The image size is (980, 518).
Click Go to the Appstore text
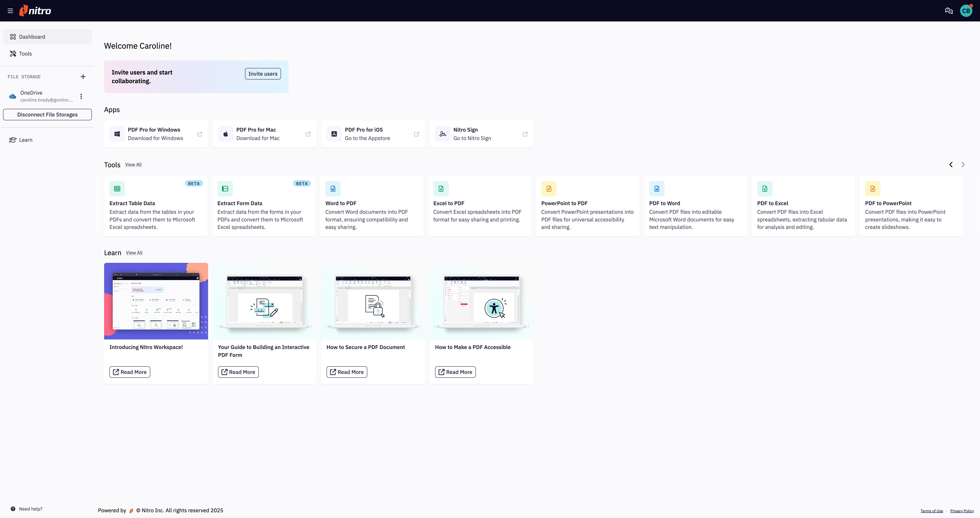367,138
